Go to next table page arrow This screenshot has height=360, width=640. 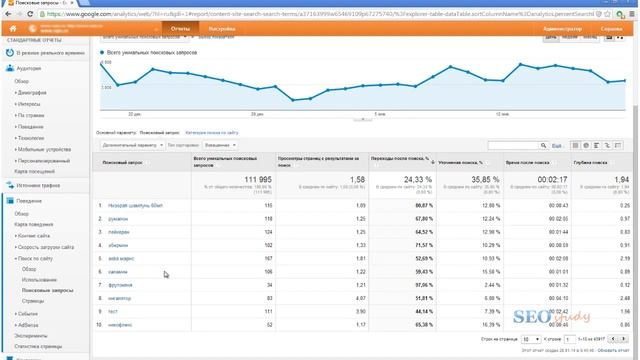[623, 339]
